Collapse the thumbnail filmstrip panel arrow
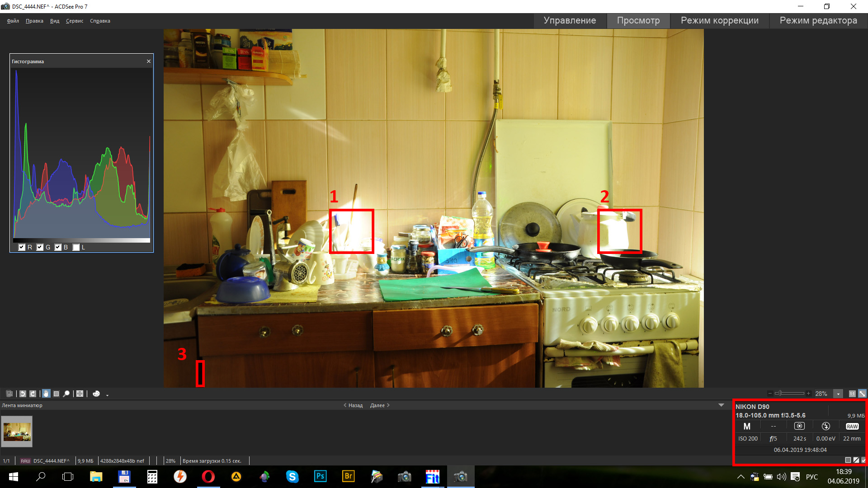 pos(721,405)
